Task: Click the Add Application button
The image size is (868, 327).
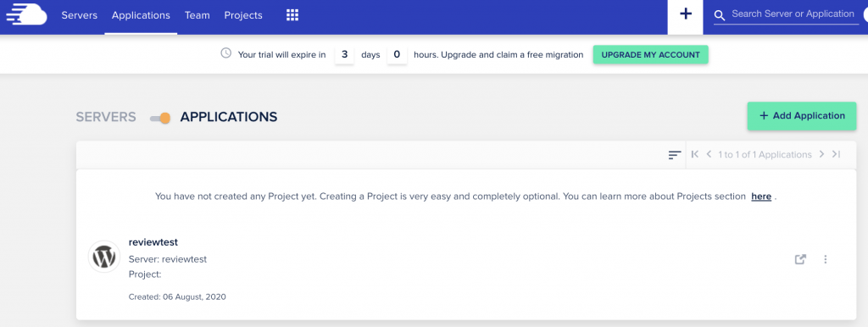Action: tap(802, 116)
